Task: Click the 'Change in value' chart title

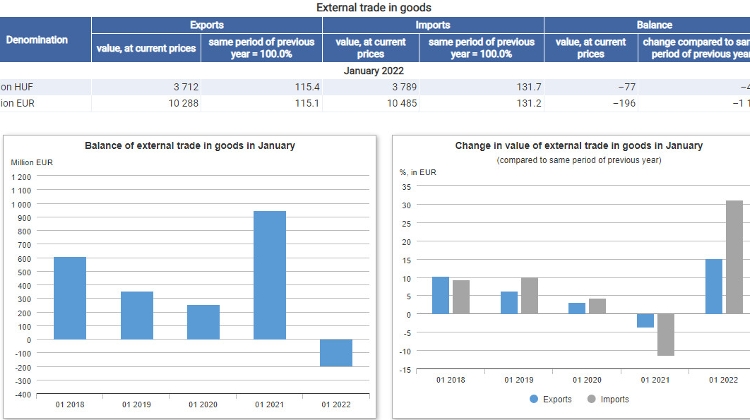Action: pos(578,146)
